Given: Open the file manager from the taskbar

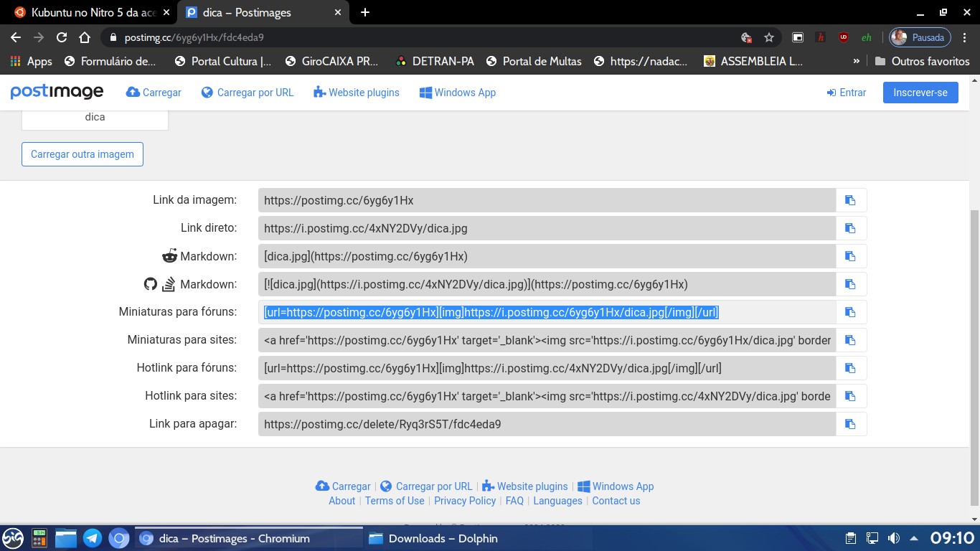Looking at the screenshot, I should click(66, 538).
